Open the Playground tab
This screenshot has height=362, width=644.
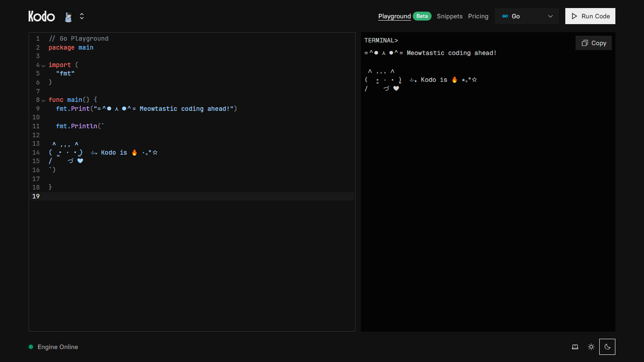coord(394,16)
